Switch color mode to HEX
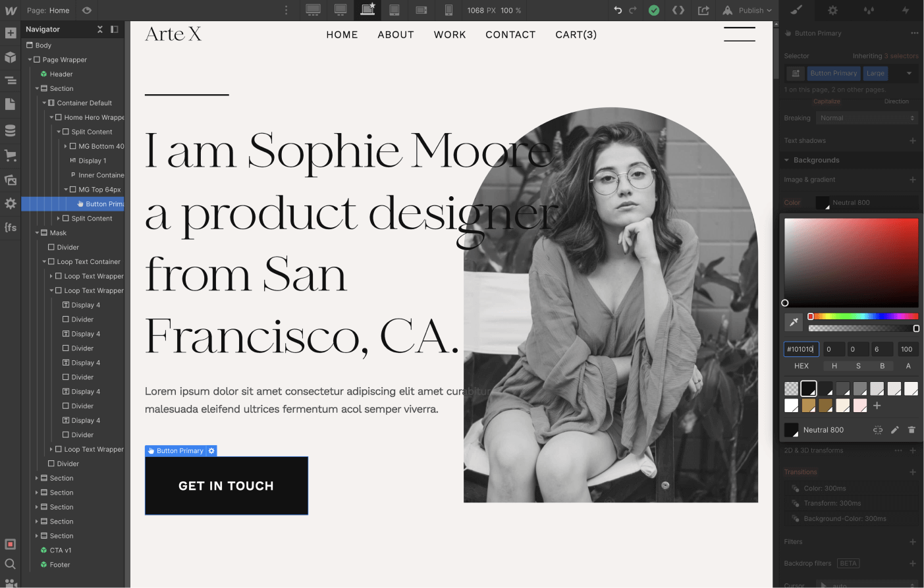This screenshot has height=588, width=924. coord(801,365)
